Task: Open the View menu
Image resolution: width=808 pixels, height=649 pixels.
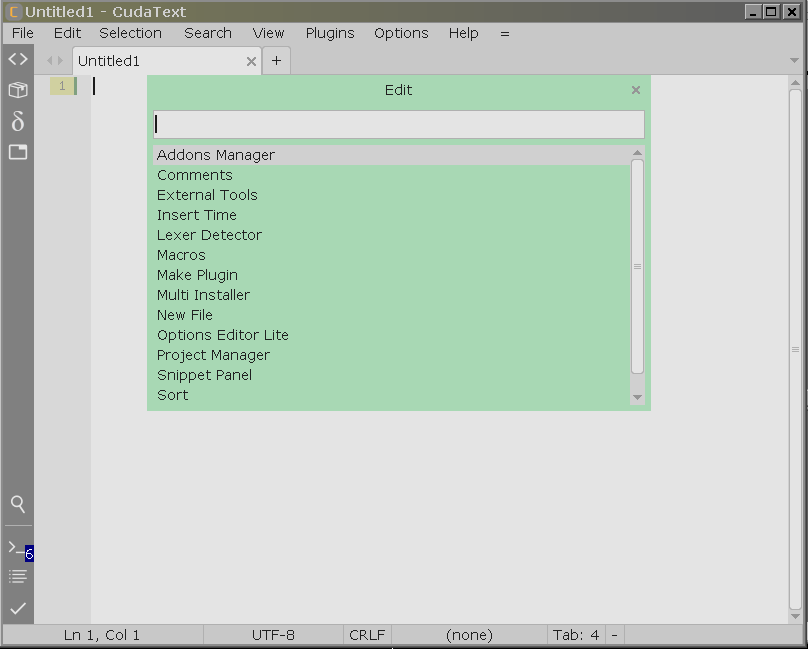Action: coord(268,34)
